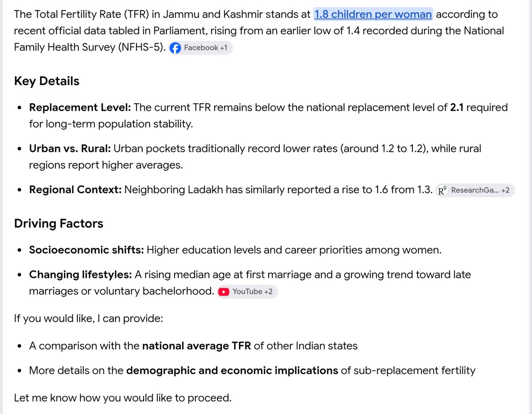The width and height of the screenshot is (532, 414).
Task: Open the "1.8 children per woman" link
Action: point(373,15)
